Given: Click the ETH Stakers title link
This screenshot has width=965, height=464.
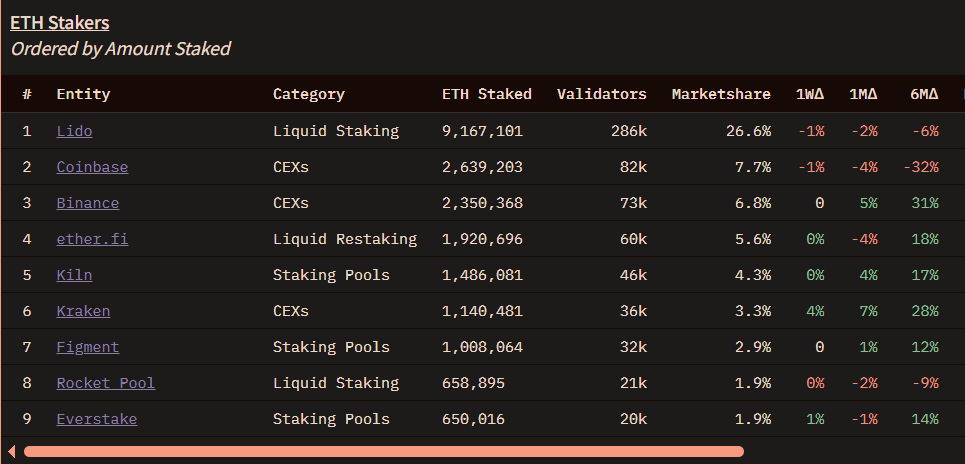Looking at the screenshot, I should tap(60, 23).
